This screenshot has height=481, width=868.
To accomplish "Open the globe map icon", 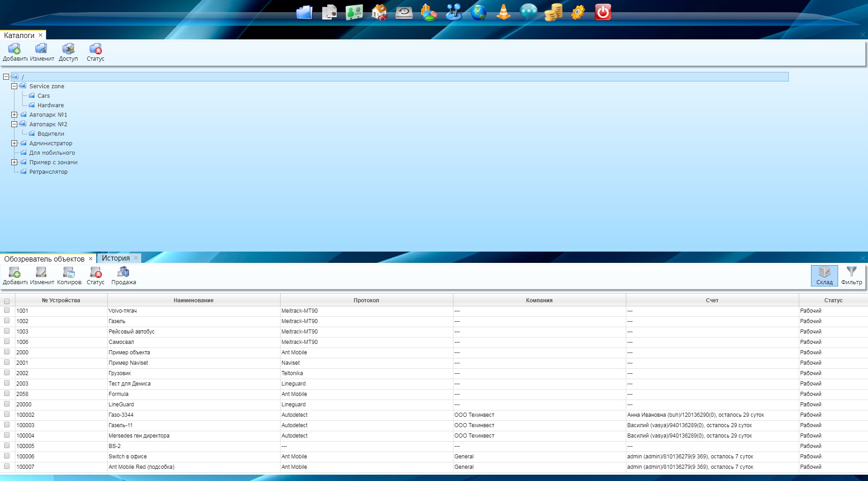I will (x=478, y=12).
